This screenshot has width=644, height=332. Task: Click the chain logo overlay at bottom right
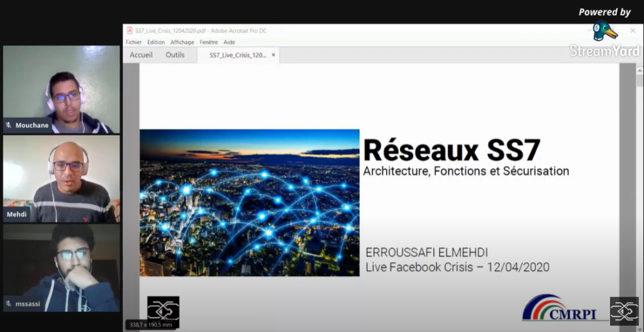[625, 311]
